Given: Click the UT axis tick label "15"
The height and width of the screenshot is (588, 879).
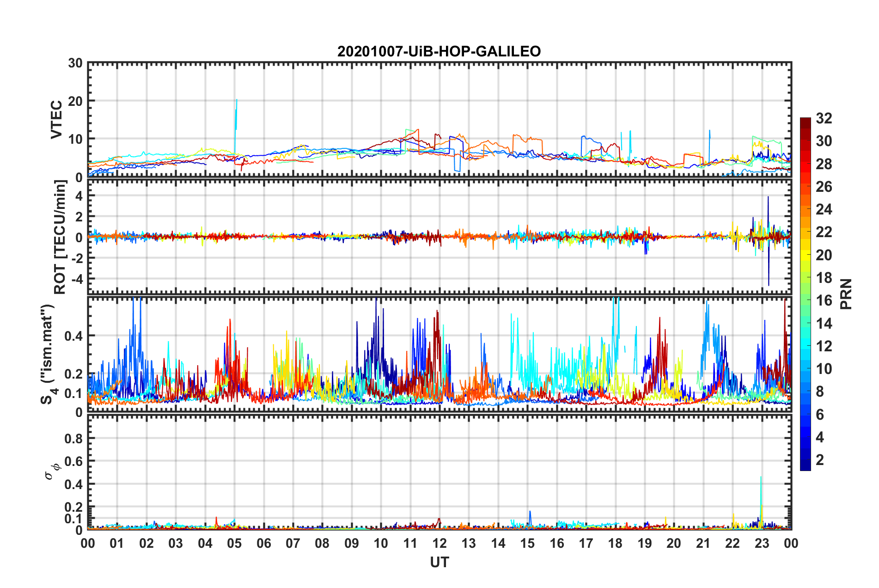Looking at the screenshot, I should pyautogui.click(x=527, y=544).
